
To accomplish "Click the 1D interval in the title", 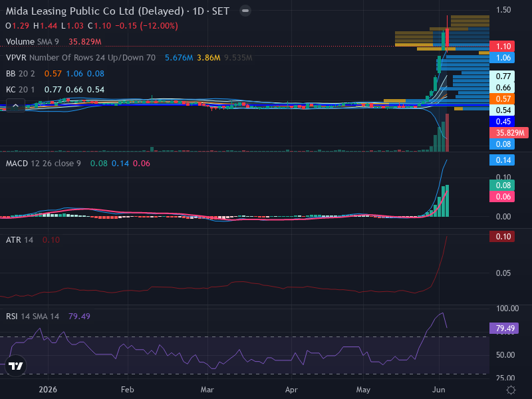I will (x=198, y=11).
